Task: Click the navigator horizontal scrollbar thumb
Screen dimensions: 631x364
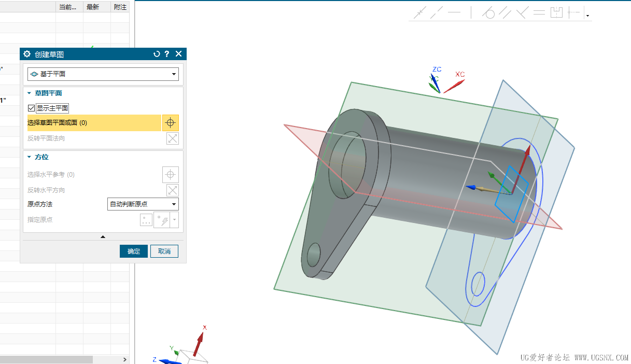Action: coord(46,359)
